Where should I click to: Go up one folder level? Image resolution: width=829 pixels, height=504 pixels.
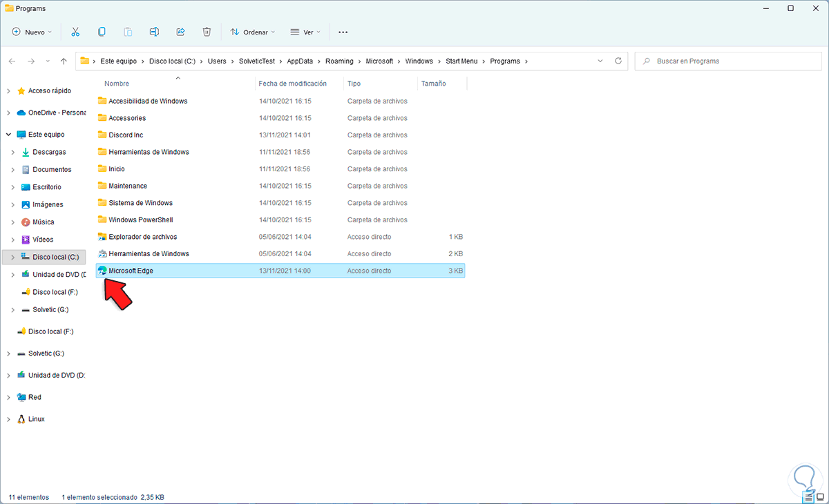(64, 61)
